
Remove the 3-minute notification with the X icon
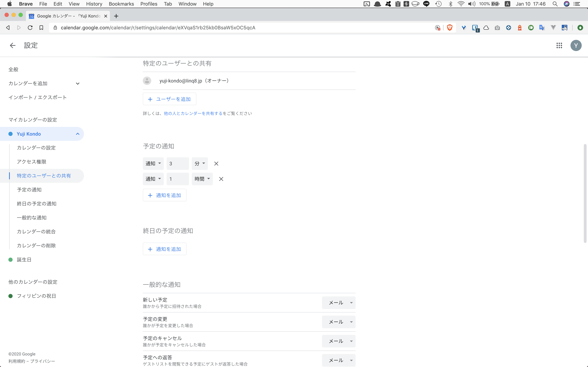[216, 163]
